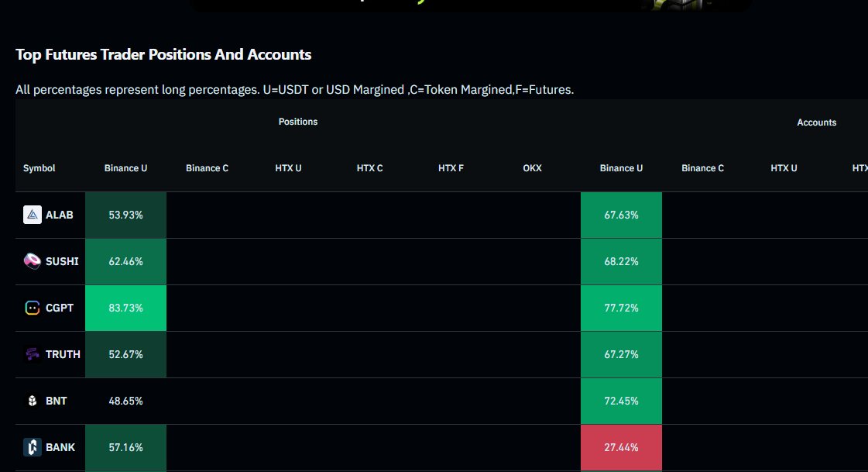Click the SUSHI token icon
Image resolution: width=868 pixels, height=472 pixels.
[x=32, y=261]
